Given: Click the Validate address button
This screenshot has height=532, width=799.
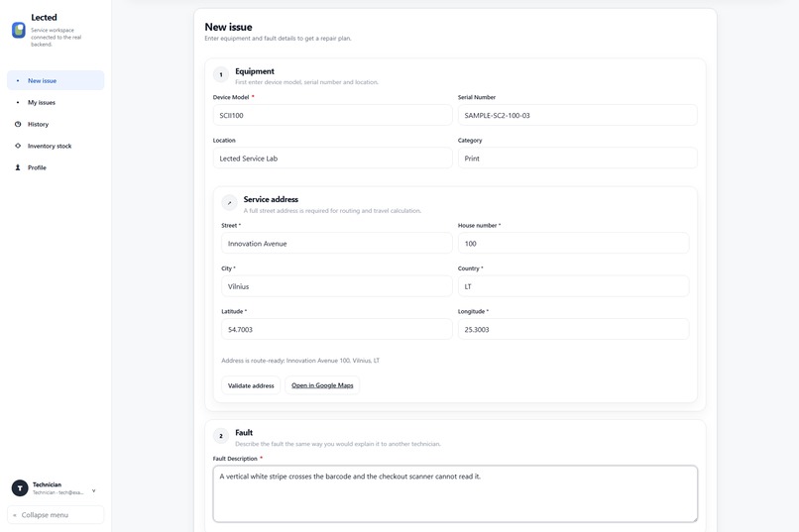Looking at the screenshot, I should click(x=251, y=385).
